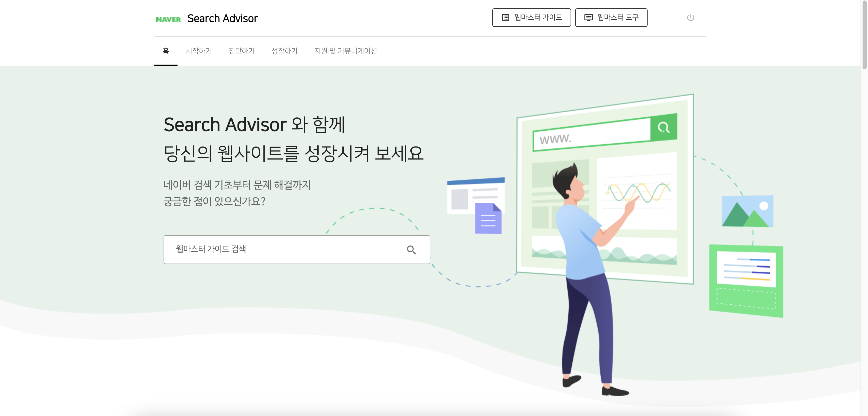Click the power logout icon

(690, 18)
